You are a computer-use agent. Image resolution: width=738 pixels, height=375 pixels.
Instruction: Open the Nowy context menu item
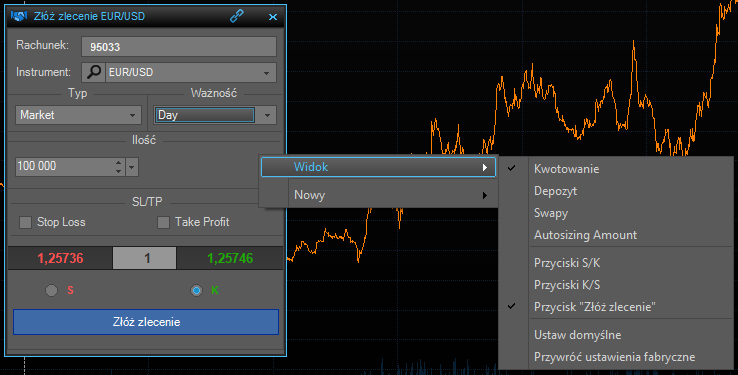tap(378, 195)
